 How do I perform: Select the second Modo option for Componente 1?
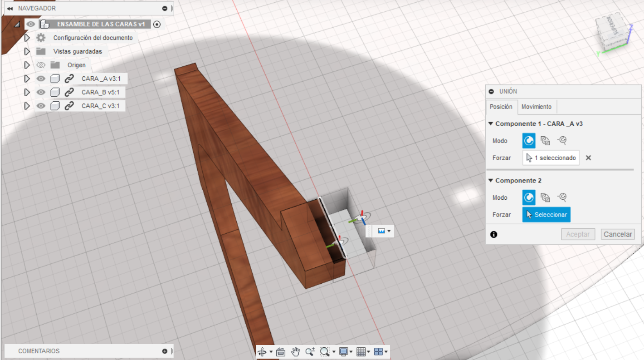546,141
